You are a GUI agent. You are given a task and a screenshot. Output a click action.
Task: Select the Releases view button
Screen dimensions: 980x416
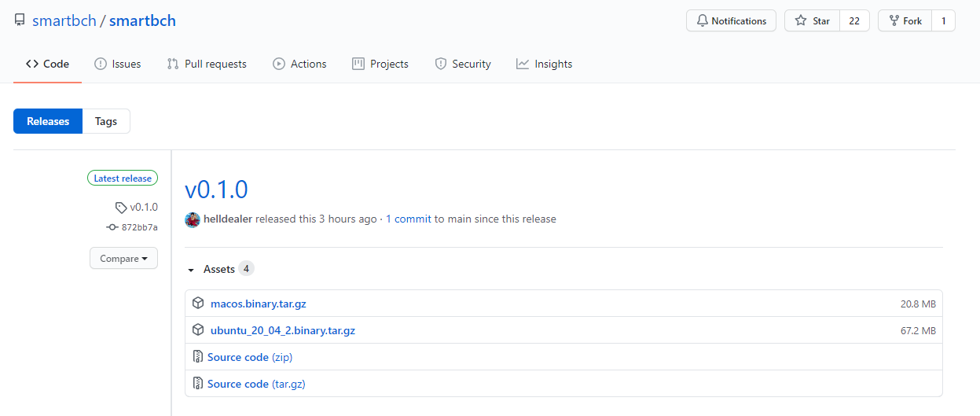click(48, 121)
